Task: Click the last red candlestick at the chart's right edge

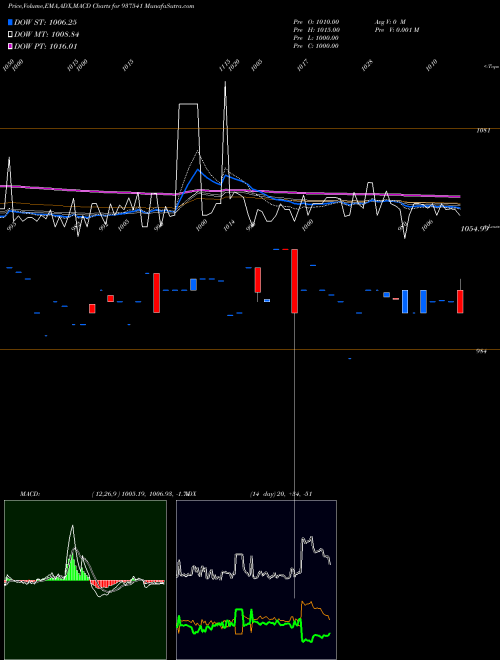Action: [460, 301]
